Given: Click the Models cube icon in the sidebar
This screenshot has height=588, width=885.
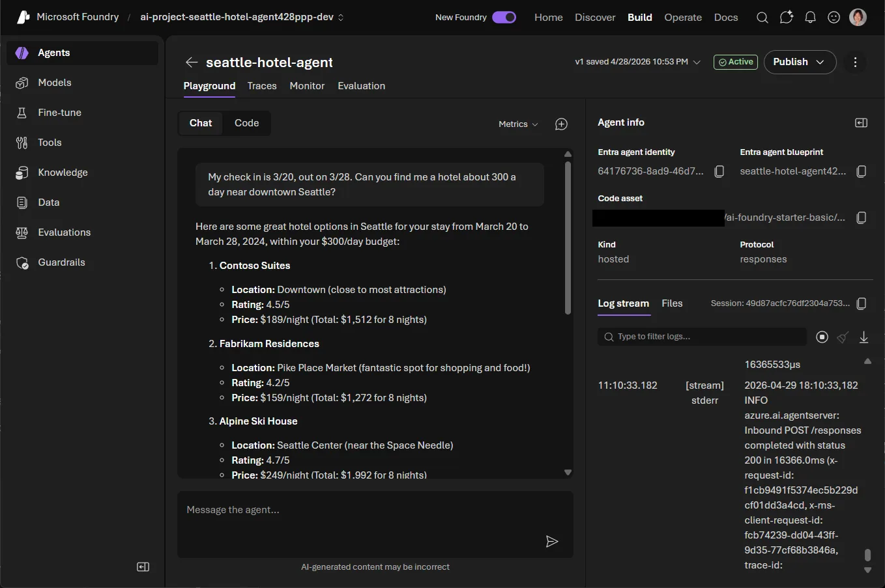Looking at the screenshot, I should 22,83.
